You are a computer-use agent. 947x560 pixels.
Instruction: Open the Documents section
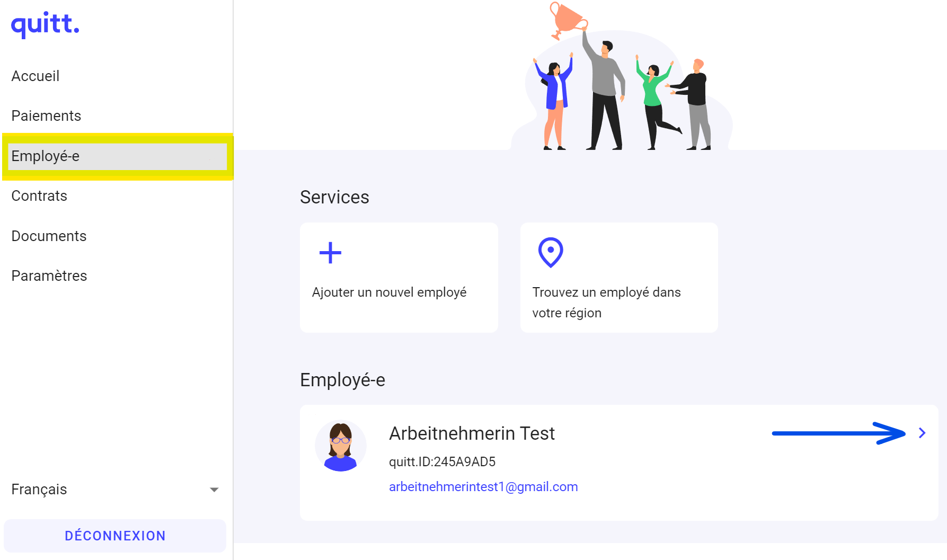click(49, 236)
